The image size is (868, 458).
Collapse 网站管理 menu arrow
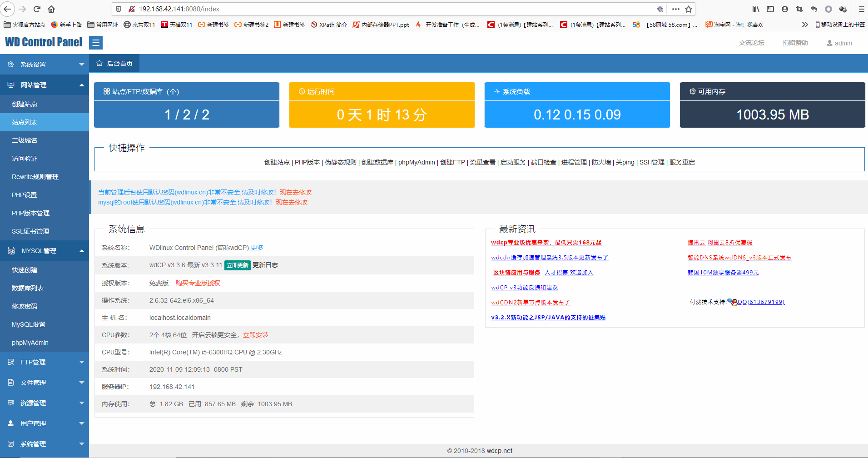pyautogui.click(x=82, y=85)
